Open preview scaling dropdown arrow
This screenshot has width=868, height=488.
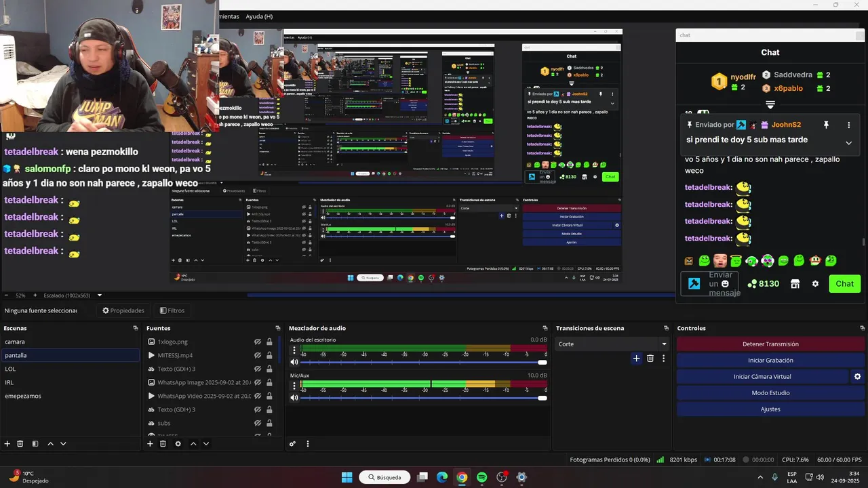pos(100,296)
